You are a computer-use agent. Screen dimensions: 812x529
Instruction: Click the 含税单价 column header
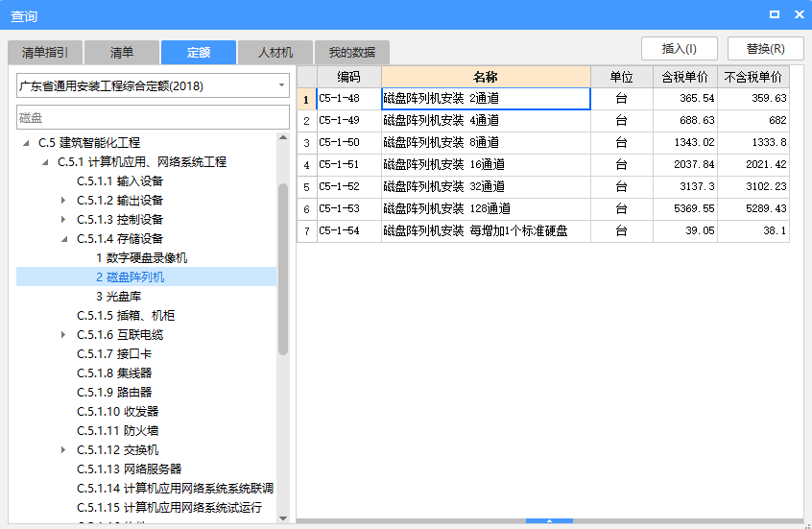[x=684, y=77]
